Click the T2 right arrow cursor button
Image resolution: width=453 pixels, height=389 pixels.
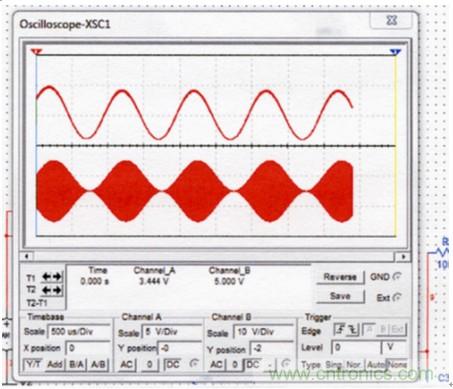point(57,290)
